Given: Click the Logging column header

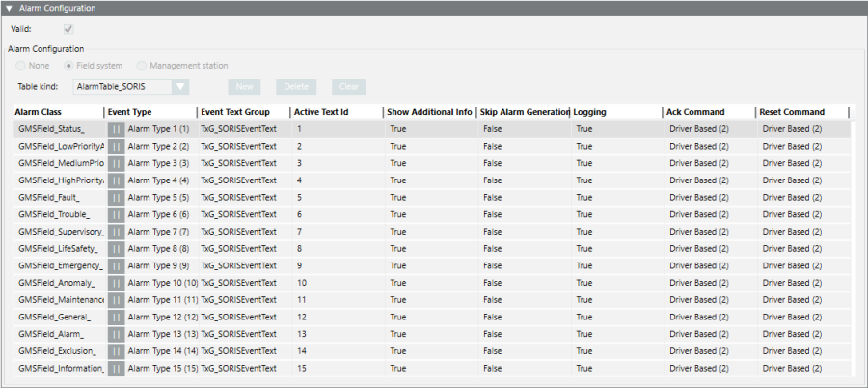Looking at the screenshot, I should click(x=614, y=112).
